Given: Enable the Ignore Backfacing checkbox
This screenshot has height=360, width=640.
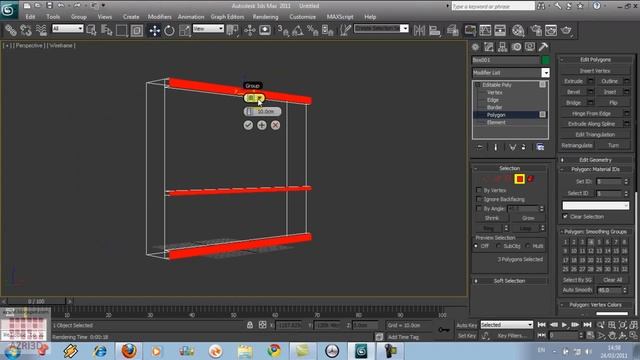Looking at the screenshot, I should point(479,199).
